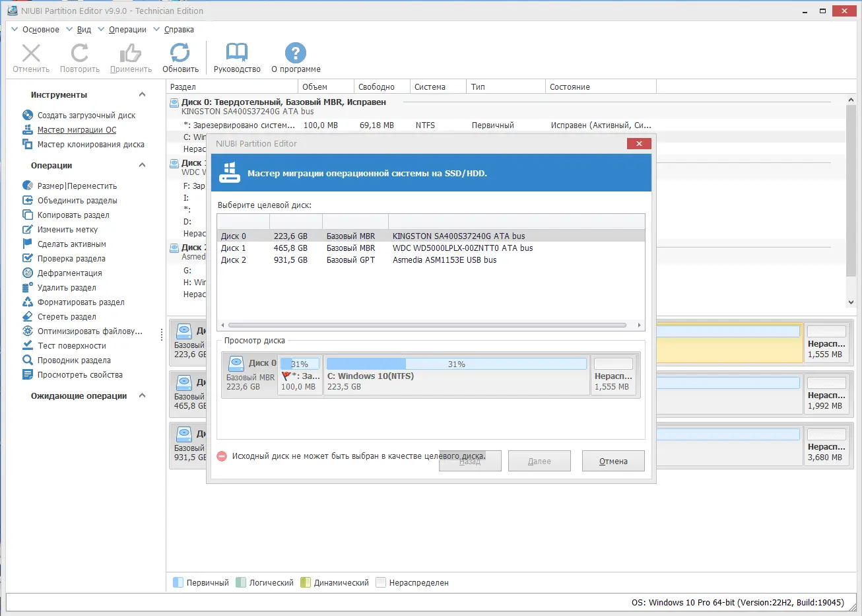The width and height of the screenshot is (862, 616).
Task: Select the 1,992 MB unallocated block
Action: (826, 394)
